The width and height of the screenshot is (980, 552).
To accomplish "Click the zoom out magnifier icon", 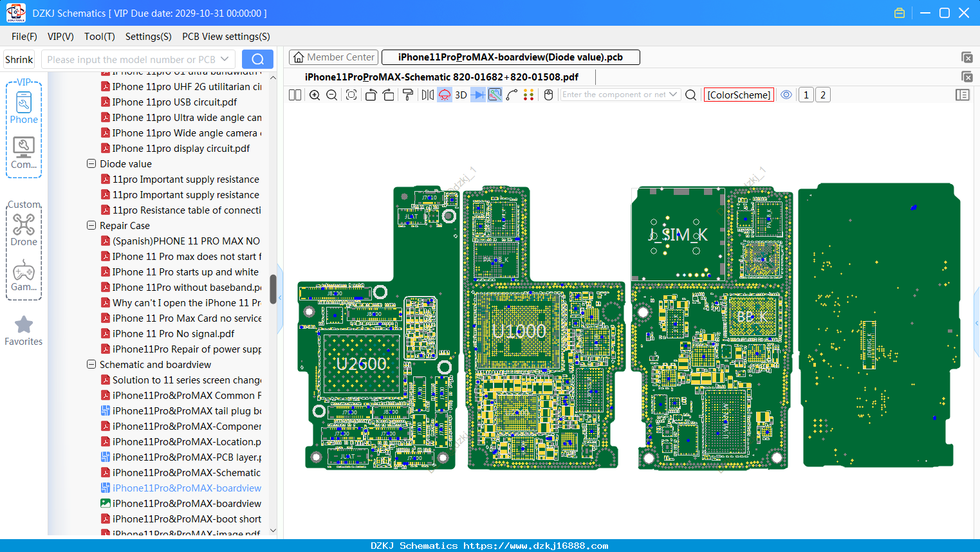I will [332, 95].
